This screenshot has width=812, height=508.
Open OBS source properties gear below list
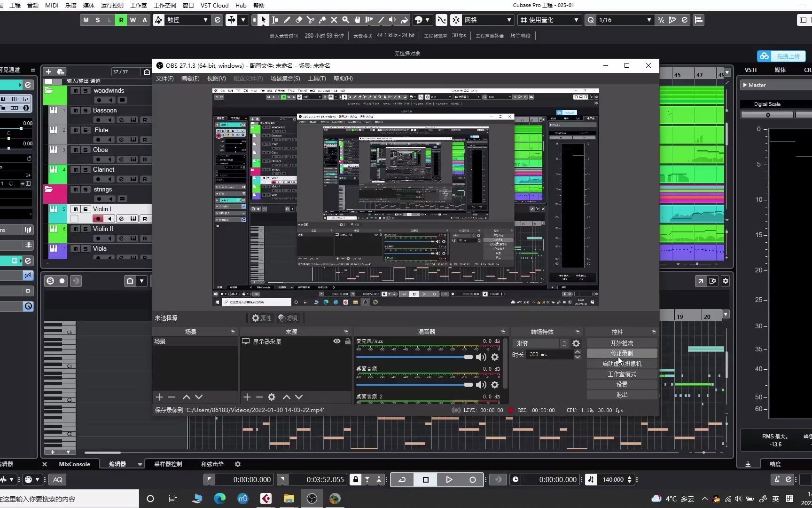272,397
